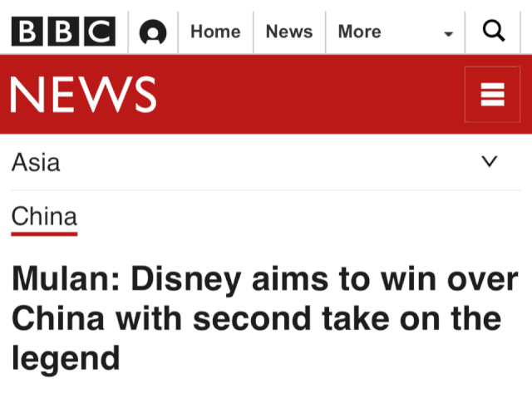
Task: Expand the Asia section chevron
Action: [490, 161]
